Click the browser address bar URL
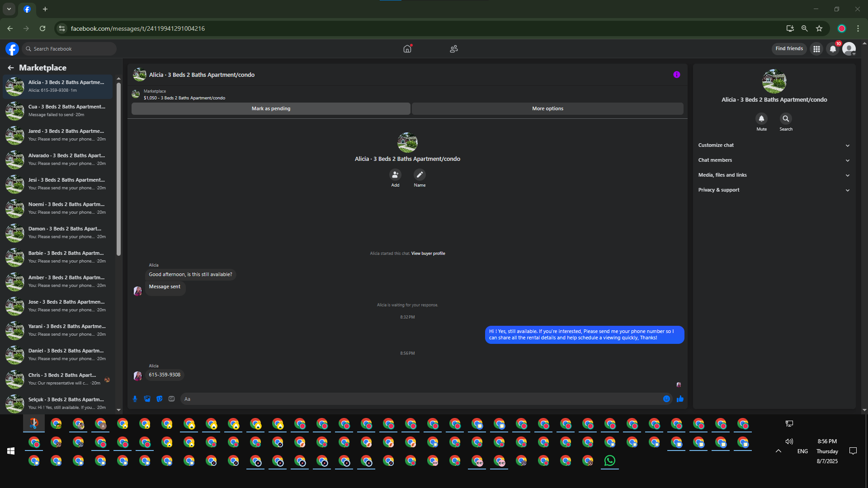Image resolution: width=868 pixels, height=488 pixels. (x=138, y=28)
